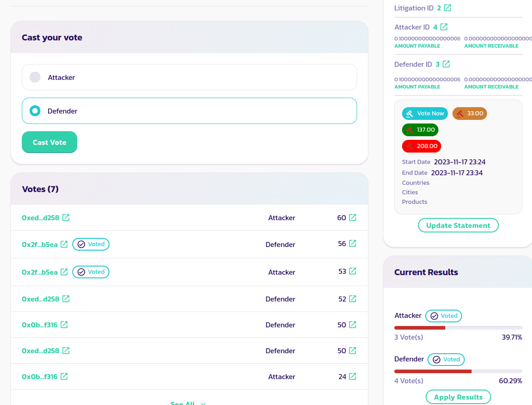This screenshot has width=532, height=405.
Task: Select the Attacker radio option
Action: (x=35, y=77)
